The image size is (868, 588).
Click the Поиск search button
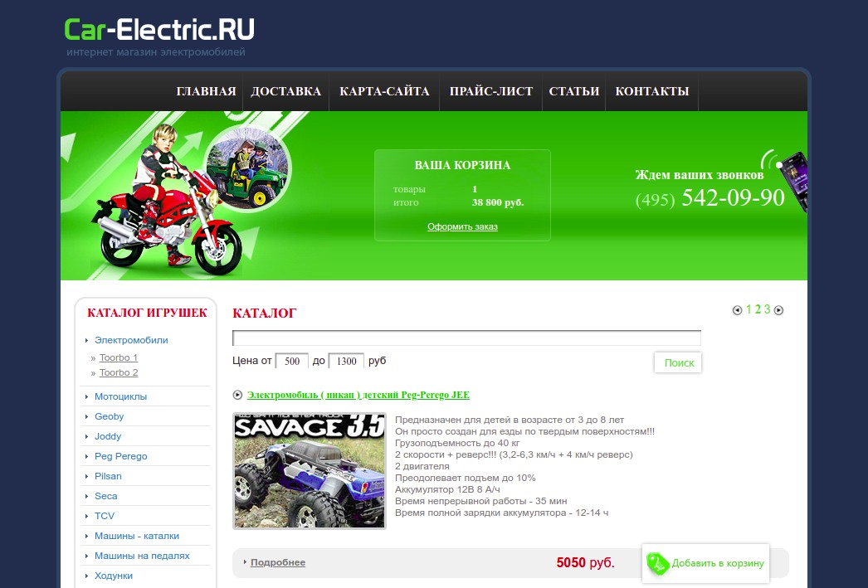[x=678, y=363]
